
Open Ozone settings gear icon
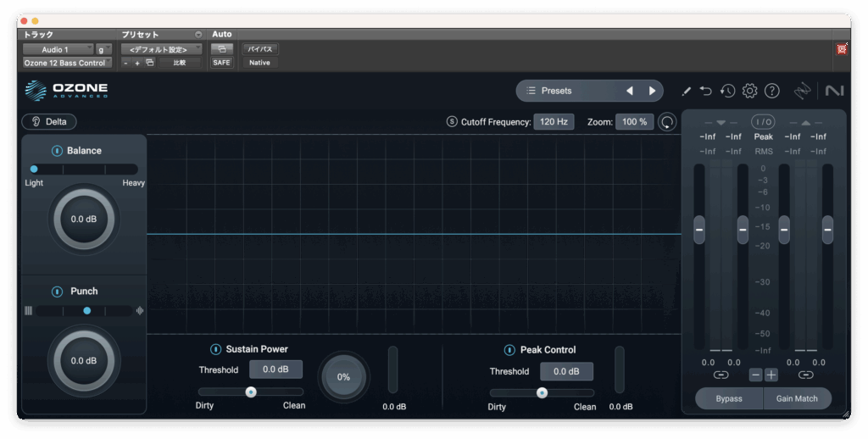pyautogui.click(x=749, y=91)
